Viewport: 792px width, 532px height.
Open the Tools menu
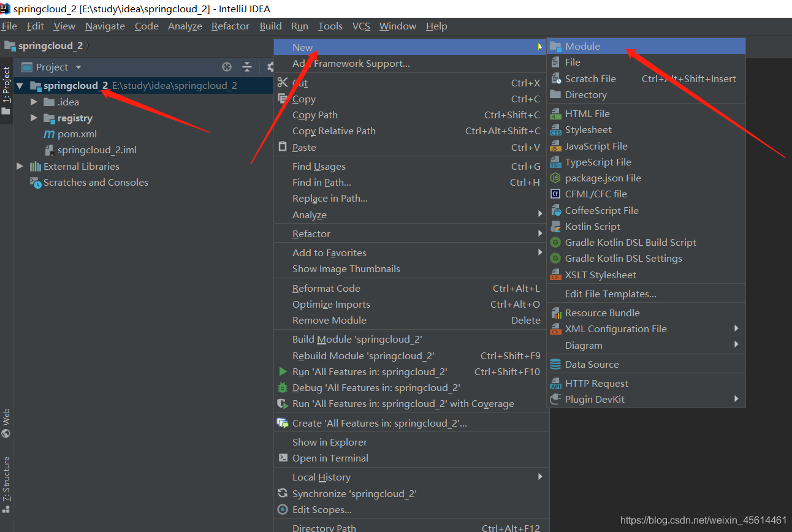tap(330, 26)
